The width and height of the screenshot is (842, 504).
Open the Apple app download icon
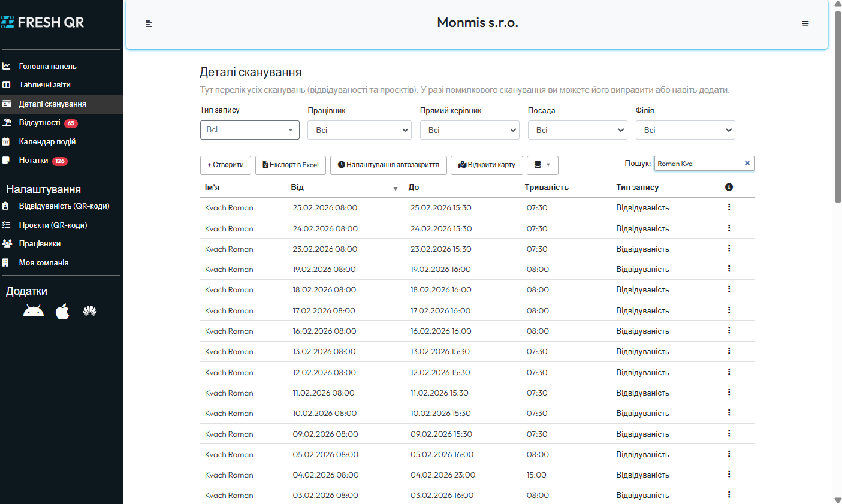[x=62, y=311]
